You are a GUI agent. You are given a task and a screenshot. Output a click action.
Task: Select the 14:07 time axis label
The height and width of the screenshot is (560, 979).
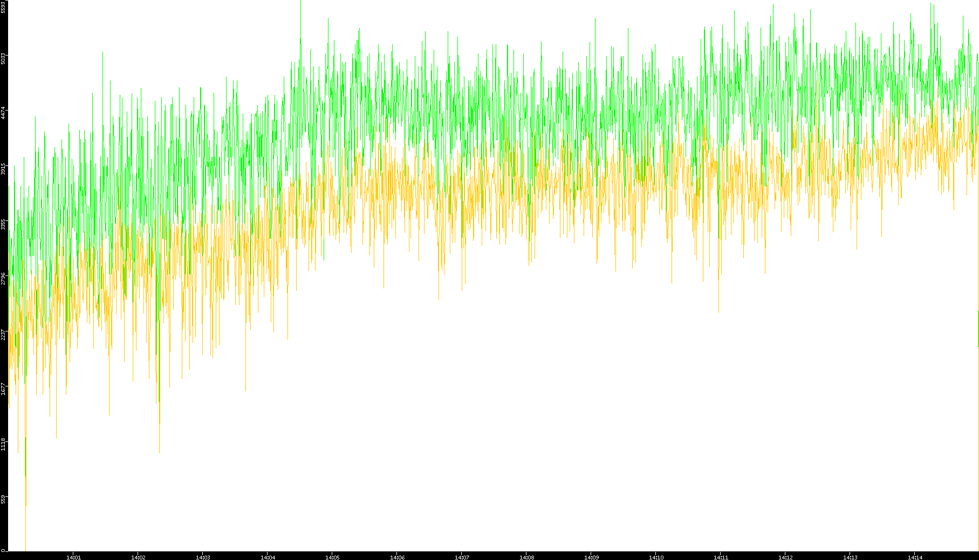tap(462, 557)
